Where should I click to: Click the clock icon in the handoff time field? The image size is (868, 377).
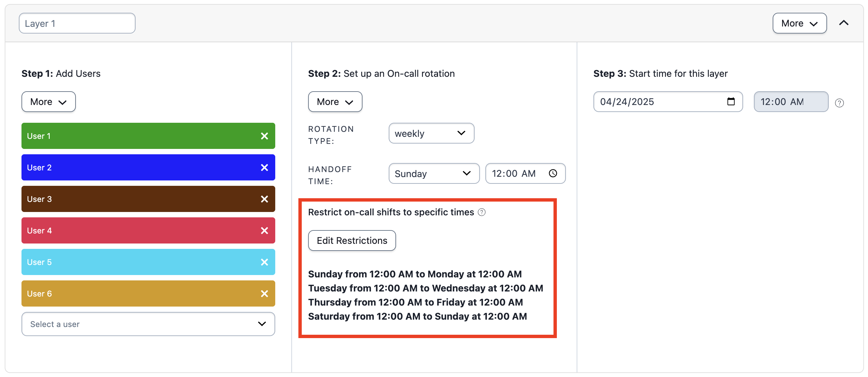(552, 173)
